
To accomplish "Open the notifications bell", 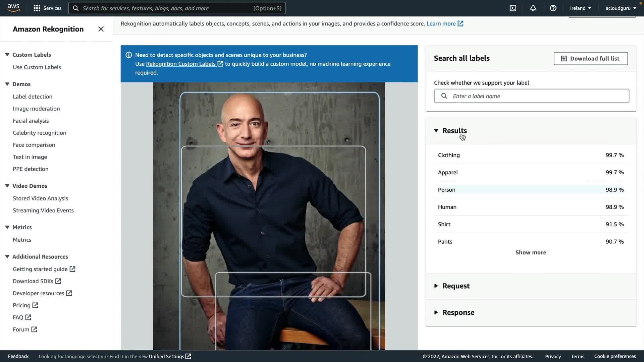I will click(x=533, y=8).
